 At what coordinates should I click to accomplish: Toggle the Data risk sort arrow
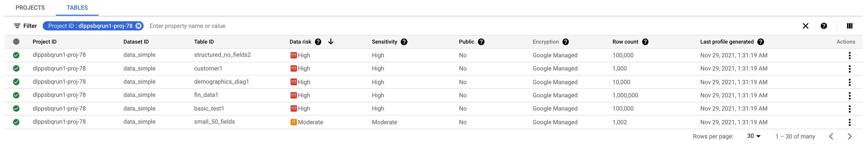(x=331, y=42)
